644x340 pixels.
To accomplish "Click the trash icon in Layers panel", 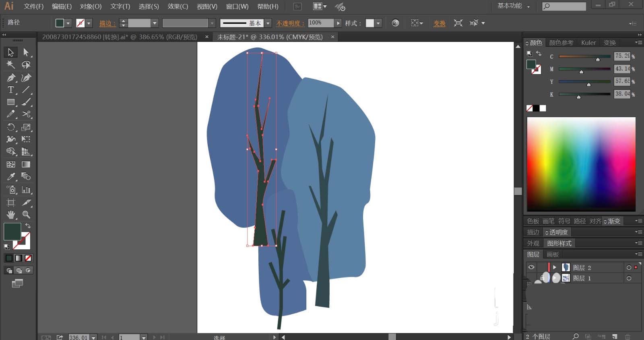I will click(627, 336).
